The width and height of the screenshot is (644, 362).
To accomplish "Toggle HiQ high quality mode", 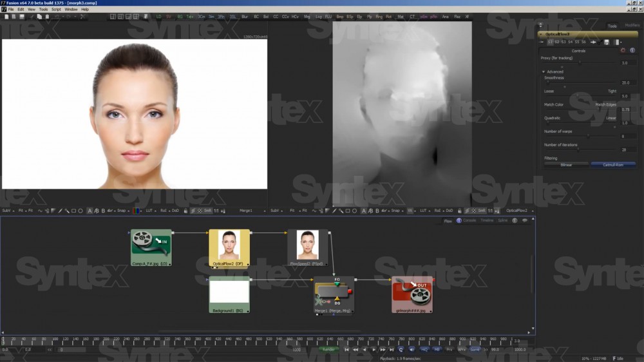I will coord(424,349).
